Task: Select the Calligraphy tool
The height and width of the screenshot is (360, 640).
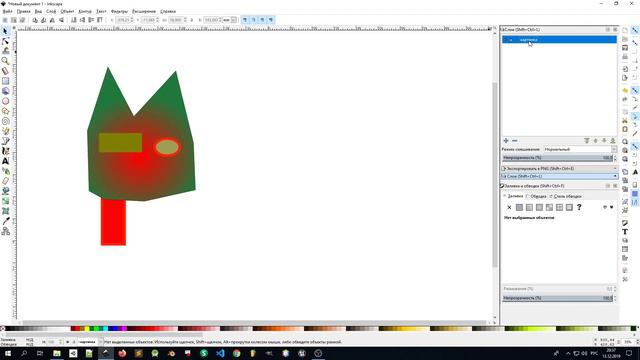Action: tap(5, 151)
